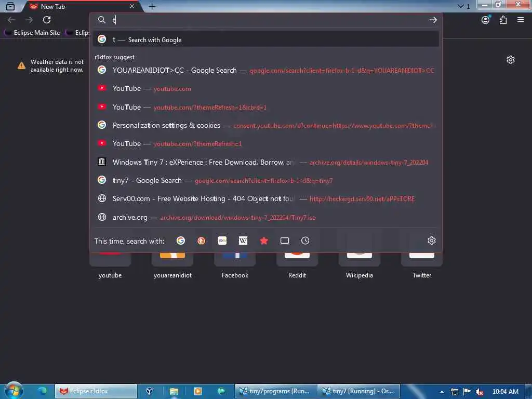532x399 pixels.
Task: Open YOUAREANIDIOT>CC Google Search suggestion
Action: click(x=265, y=70)
